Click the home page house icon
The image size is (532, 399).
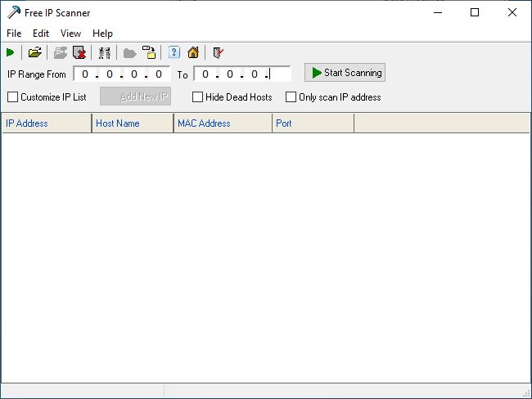[193, 52]
